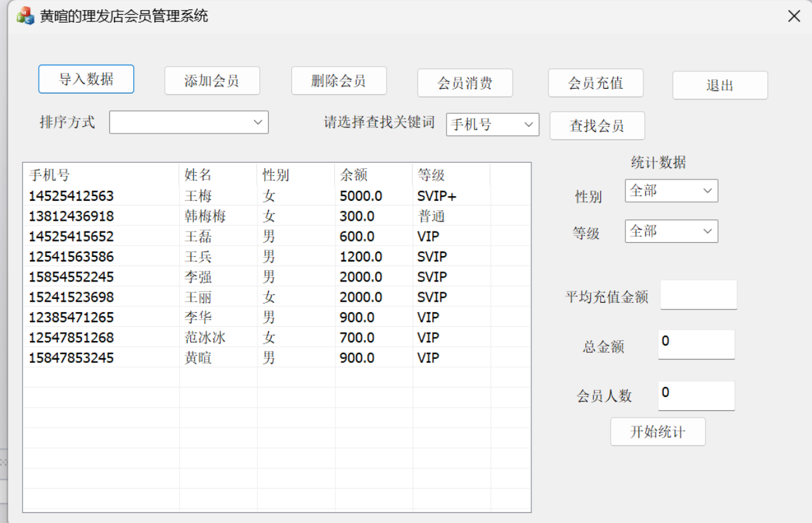Select the 会员充值 button
This screenshot has width=812, height=523.
pos(595,83)
